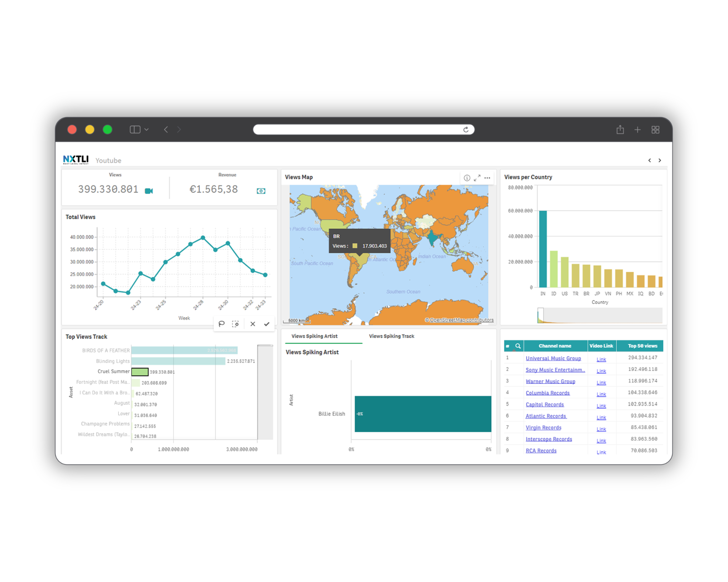The width and height of the screenshot is (728, 582).
Task: Click the OpenStreetMap contributors link
Action: pyautogui.click(x=461, y=320)
